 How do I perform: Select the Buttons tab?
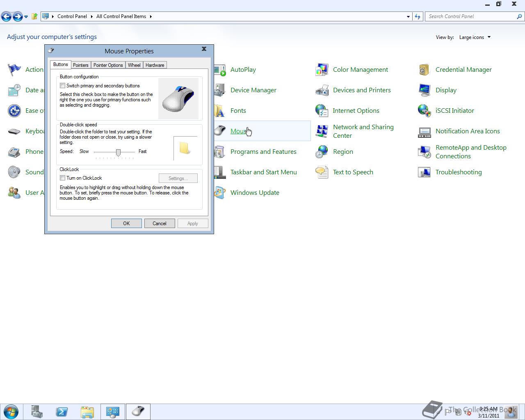[61, 64]
